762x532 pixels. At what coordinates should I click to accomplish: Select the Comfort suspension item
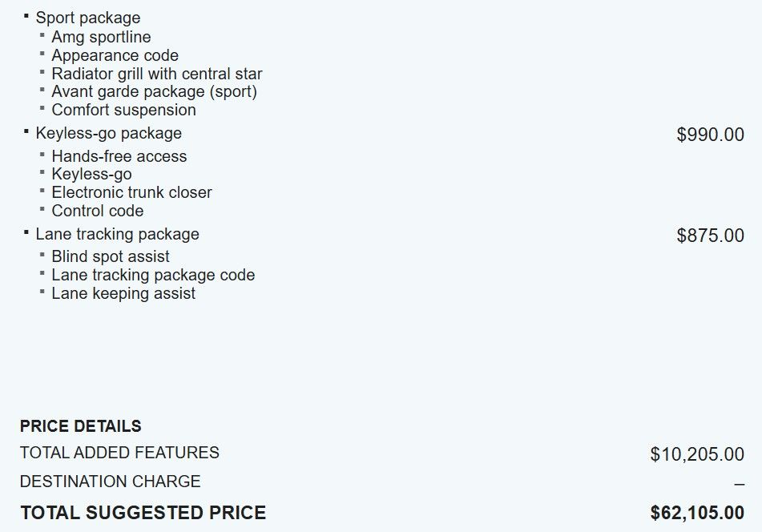pyautogui.click(x=123, y=110)
